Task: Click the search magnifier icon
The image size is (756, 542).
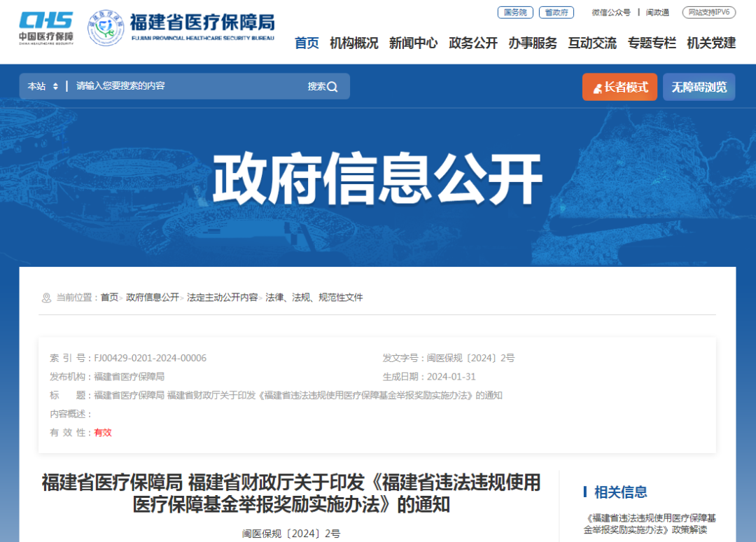Action: tap(332, 87)
